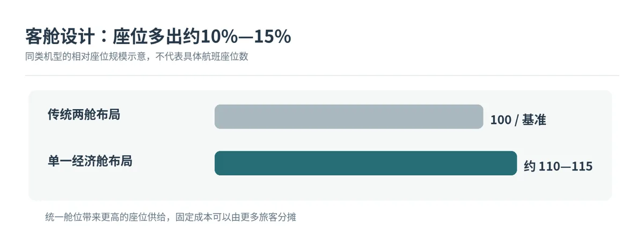The width and height of the screenshot is (644, 229).
Task: Click the 10%—15% figure in the title
Action: tap(245, 37)
